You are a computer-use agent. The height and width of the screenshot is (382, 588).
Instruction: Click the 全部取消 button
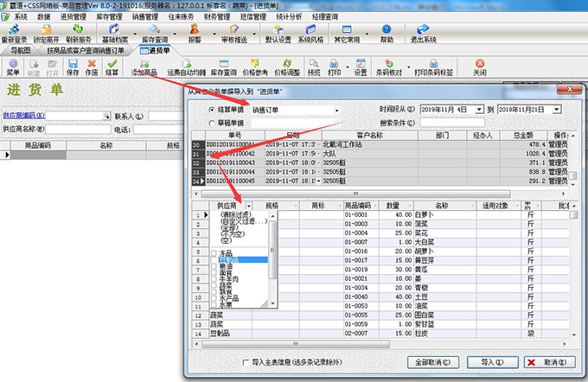433,362
